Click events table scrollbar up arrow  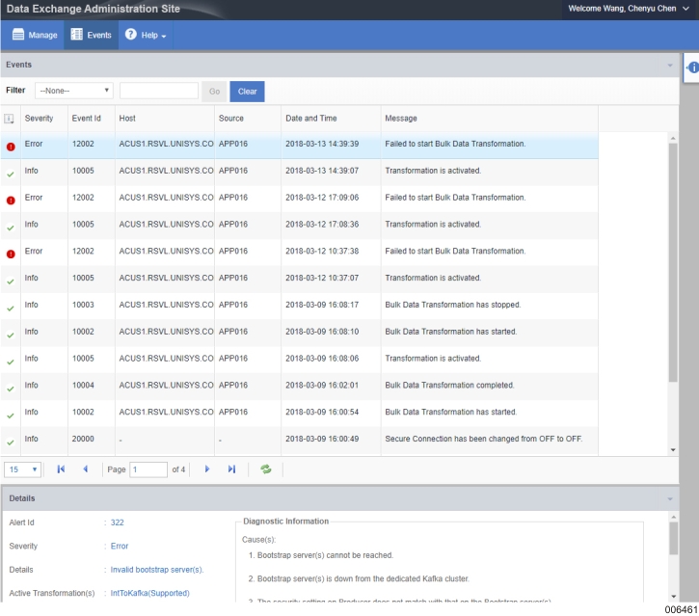click(673, 138)
